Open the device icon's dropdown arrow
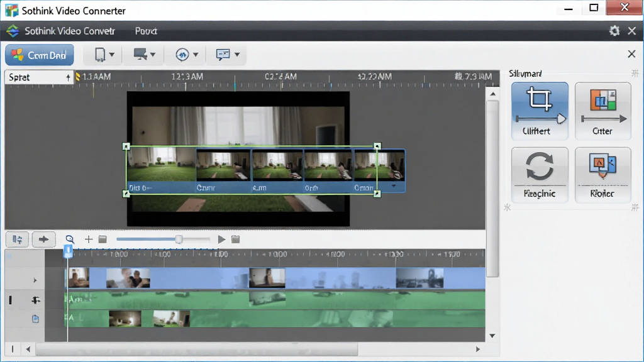Image resolution: width=644 pixels, height=362 pixels. click(x=112, y=55)
